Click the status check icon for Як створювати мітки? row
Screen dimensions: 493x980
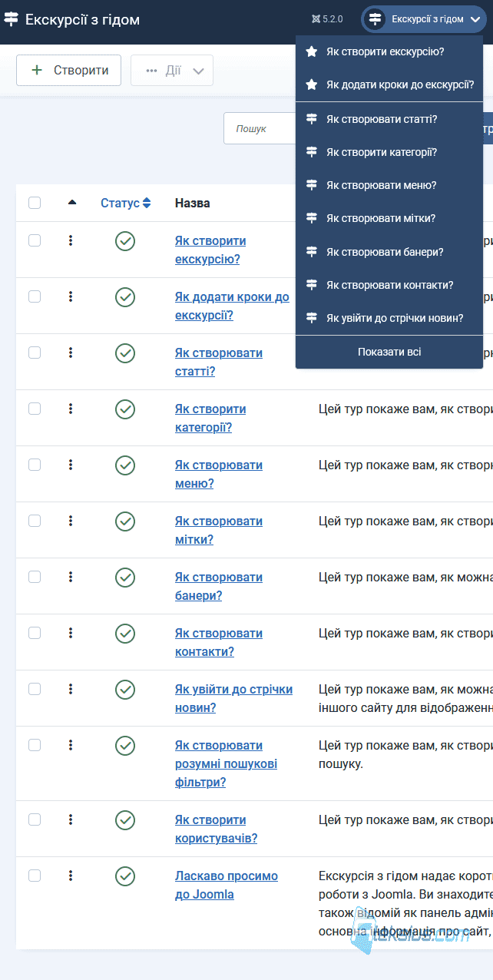tap(125, 521)
